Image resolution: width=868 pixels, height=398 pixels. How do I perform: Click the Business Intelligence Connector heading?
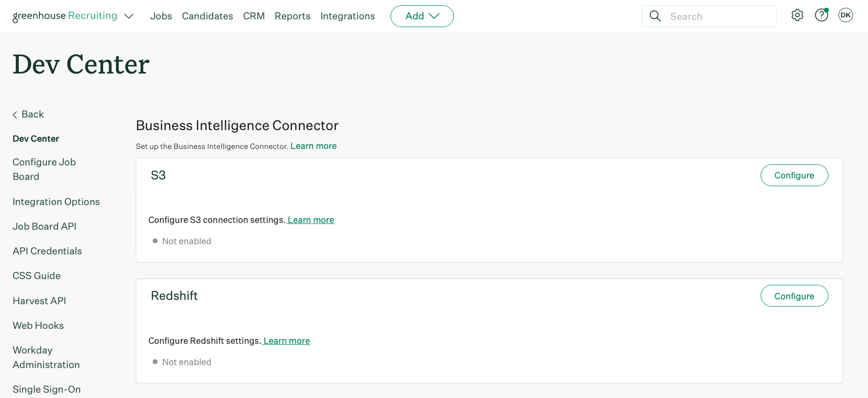point(237,125)
